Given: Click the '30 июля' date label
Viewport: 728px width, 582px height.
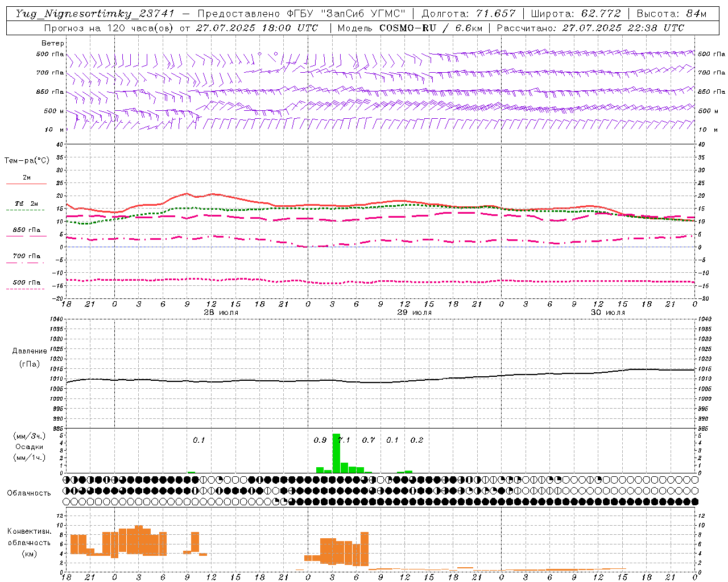Looking at the screenshot, I should [608, 313].
